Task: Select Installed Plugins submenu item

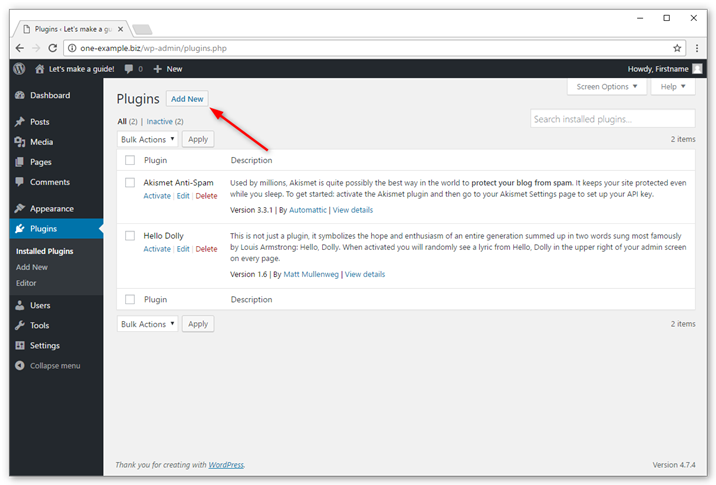Action: [x=44, y=251]
